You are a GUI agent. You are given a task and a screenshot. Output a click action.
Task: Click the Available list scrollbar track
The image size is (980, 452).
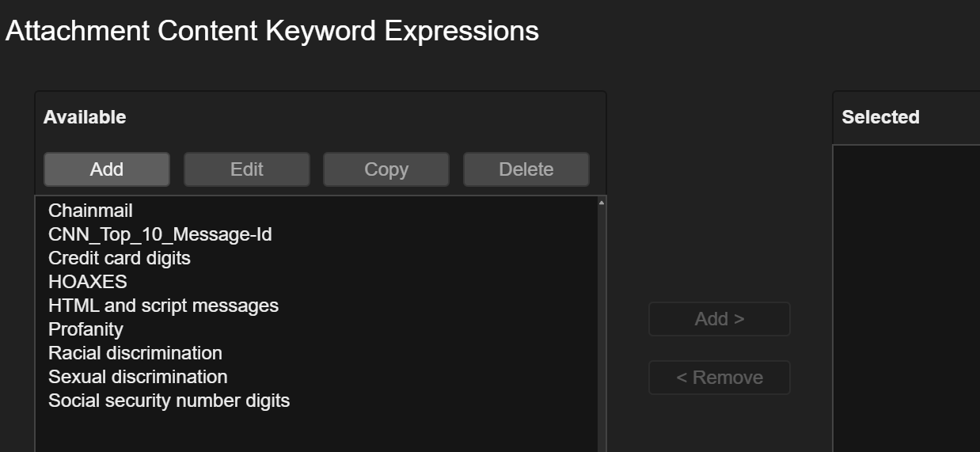pyautogui.click(x=602, y=332)
